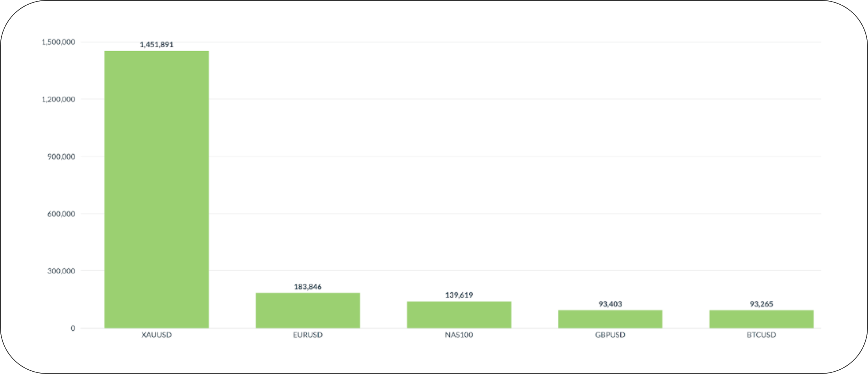Viewport: 868px width, 374px height.
Task: Click the 183,846 value label
Action: (307, 287)
